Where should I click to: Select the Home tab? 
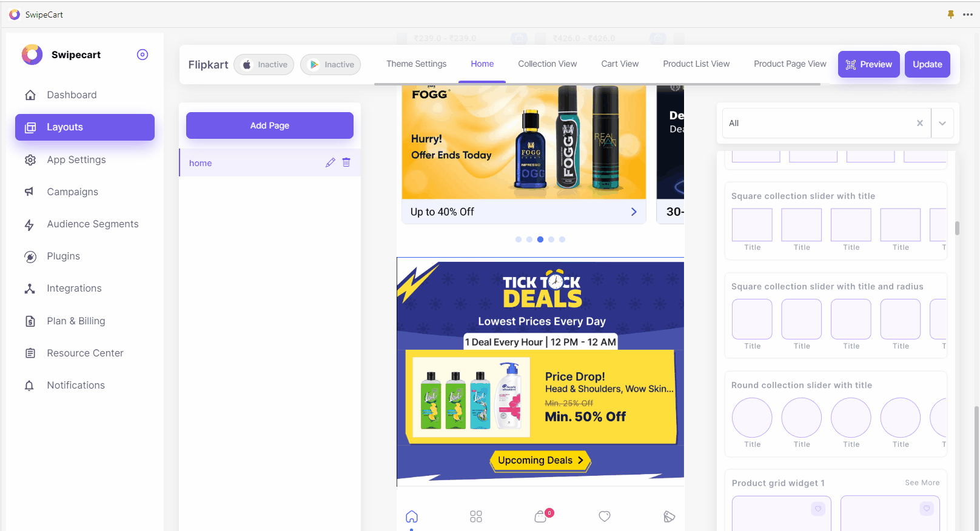482,64
